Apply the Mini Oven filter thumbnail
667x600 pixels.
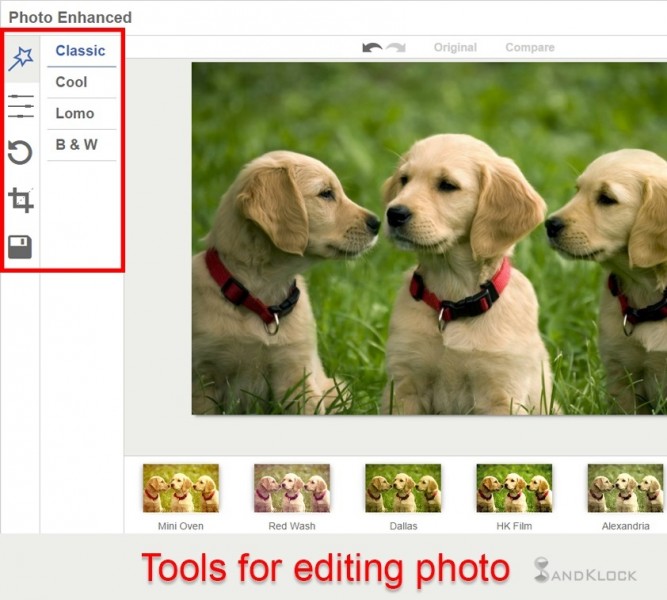coord(181,488)
